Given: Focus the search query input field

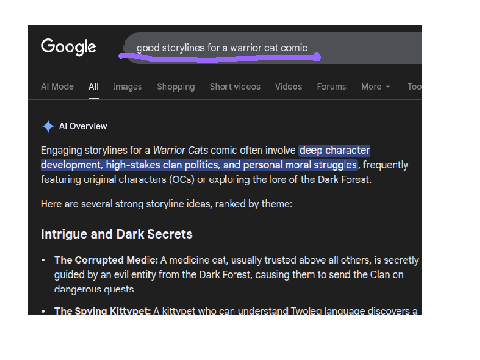Looking at the screenshot, I should [x=273, y=48].
